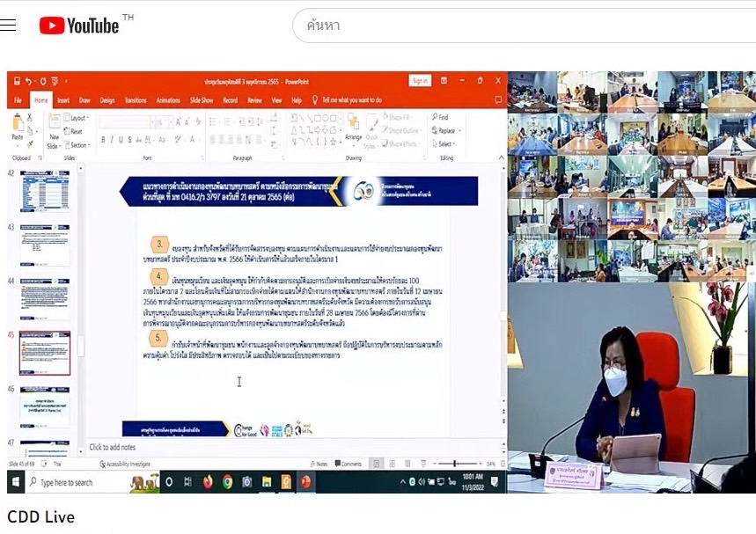Open the Help ribbon tab
756x534 pixels.
click(297, 100)
